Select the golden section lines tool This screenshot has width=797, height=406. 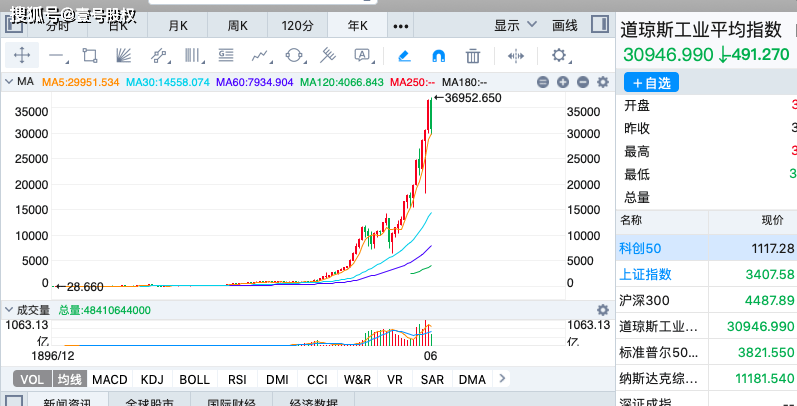[226, 55]
